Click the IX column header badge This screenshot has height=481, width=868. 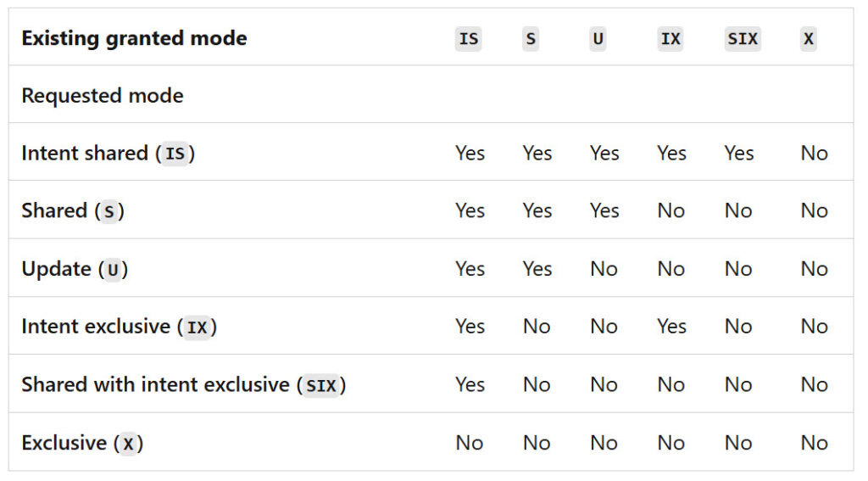(x=670, y=39)
